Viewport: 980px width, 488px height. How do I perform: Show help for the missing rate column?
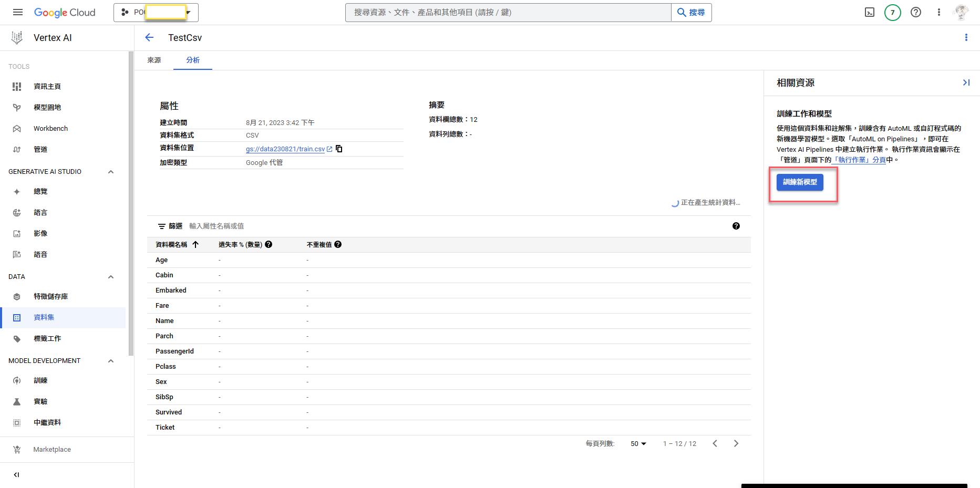[x=269, y=244]
